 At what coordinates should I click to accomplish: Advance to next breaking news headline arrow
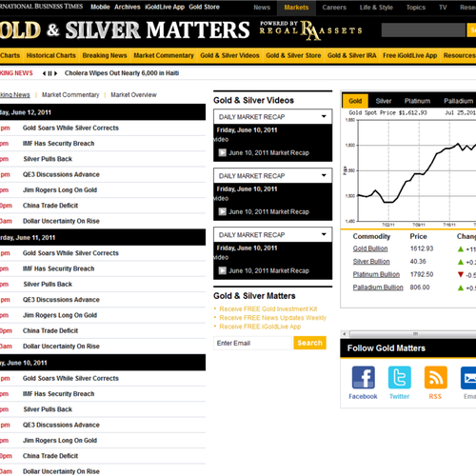pos(56,73)
